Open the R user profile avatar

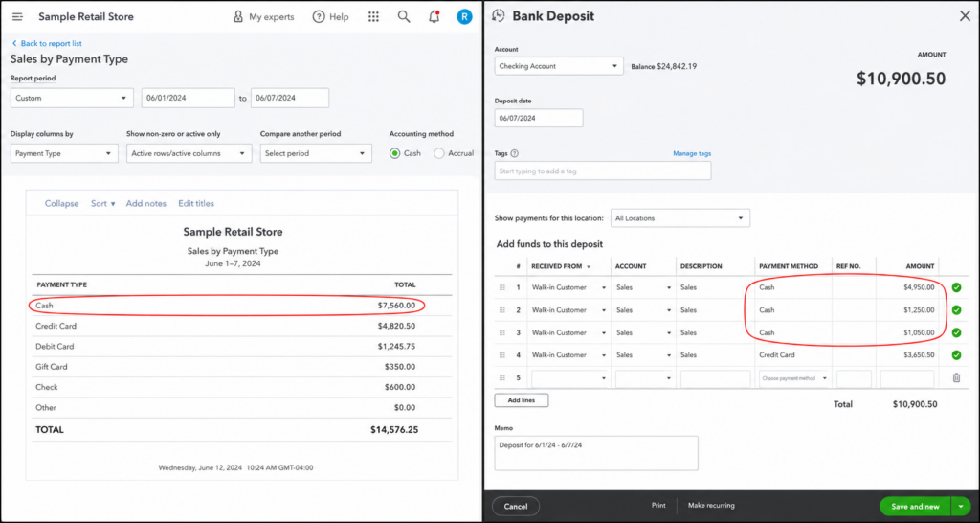coord(464,17)
